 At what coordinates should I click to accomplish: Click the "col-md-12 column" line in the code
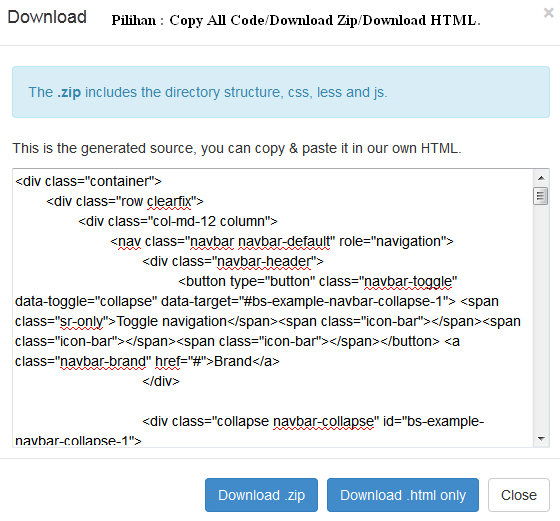(x=178, y=221)
